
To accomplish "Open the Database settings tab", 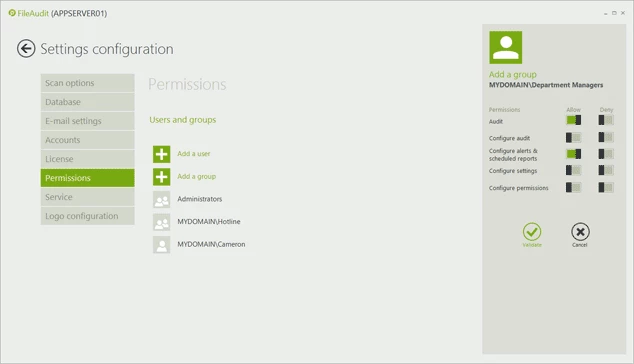I will click(x=87, y=102).
